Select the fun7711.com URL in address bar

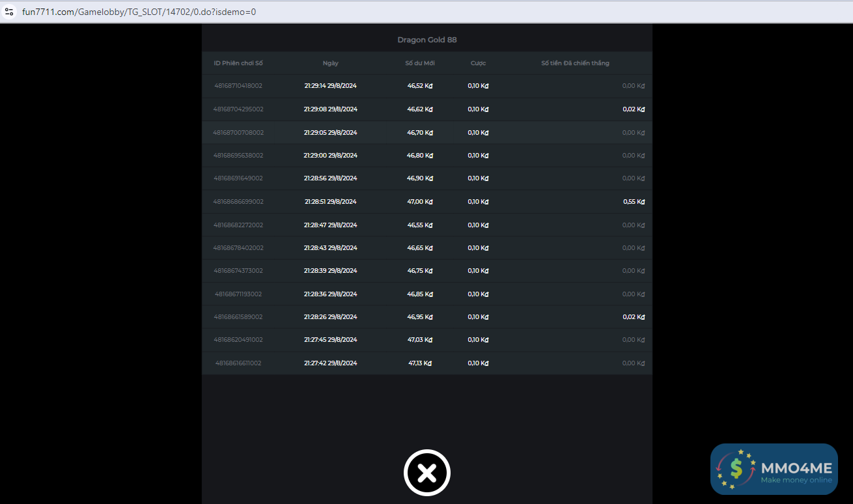pyautogui.click(x=139, y=12)
